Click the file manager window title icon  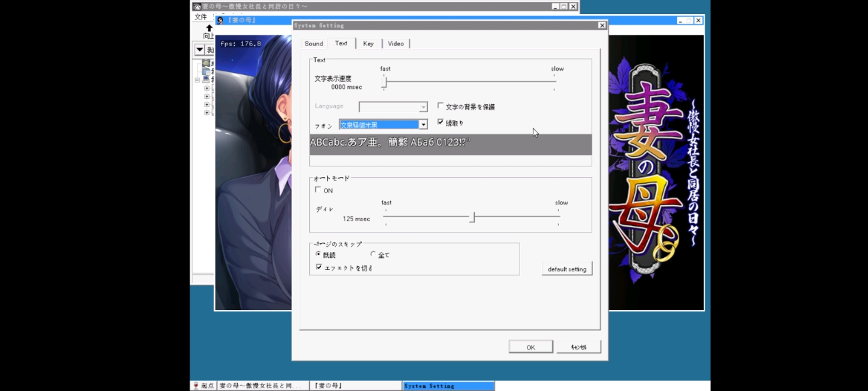tap(197, 6)
